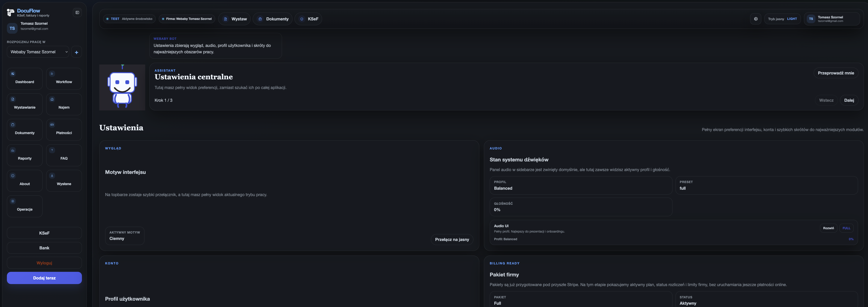Click the Firma: Webaby Tomasz Szornel badge
Viewport: 868px width, 307px height.
coord(187,19)
